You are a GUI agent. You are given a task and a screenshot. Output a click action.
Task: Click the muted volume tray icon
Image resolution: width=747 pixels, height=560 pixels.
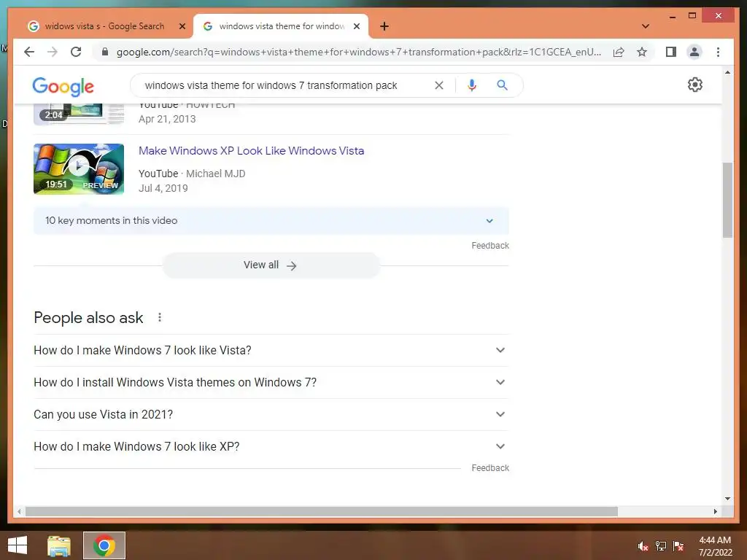643,546
